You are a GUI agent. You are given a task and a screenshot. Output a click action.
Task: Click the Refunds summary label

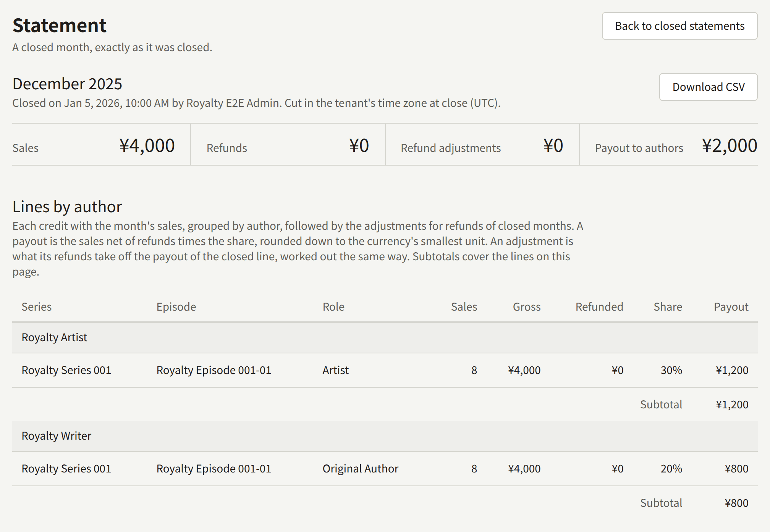click(227, 148)
